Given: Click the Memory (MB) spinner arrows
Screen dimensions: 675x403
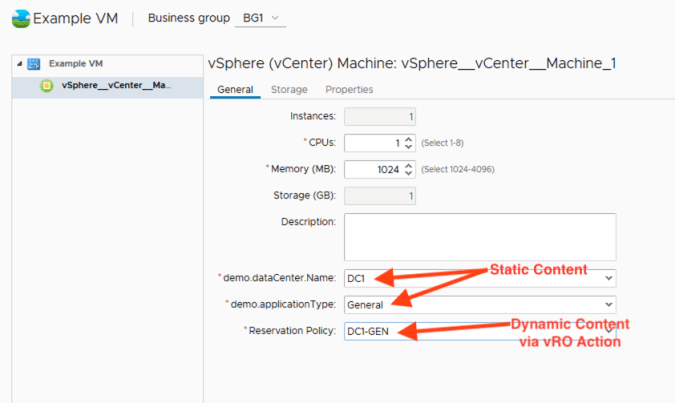Looking at the screenshot, I should (x=409, y=170).
